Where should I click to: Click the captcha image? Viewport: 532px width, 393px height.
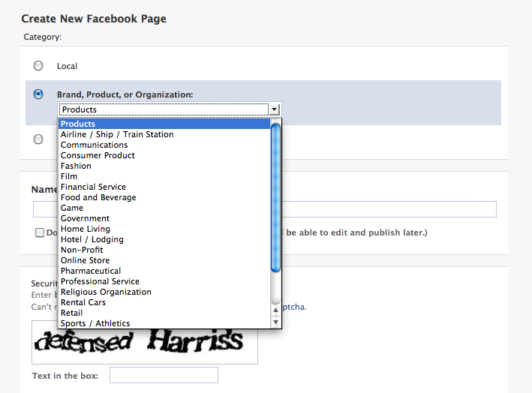click(x=145, y=343)
